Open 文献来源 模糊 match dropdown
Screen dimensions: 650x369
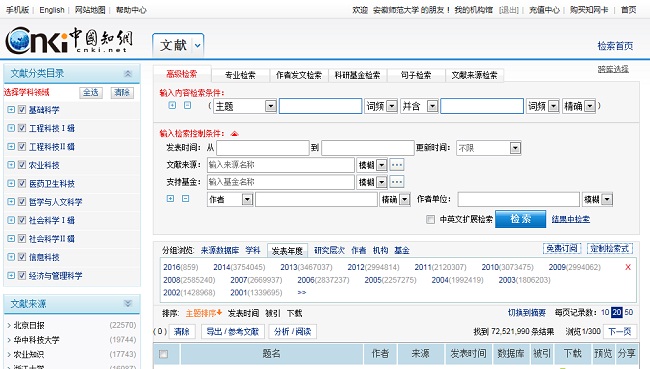372,165
